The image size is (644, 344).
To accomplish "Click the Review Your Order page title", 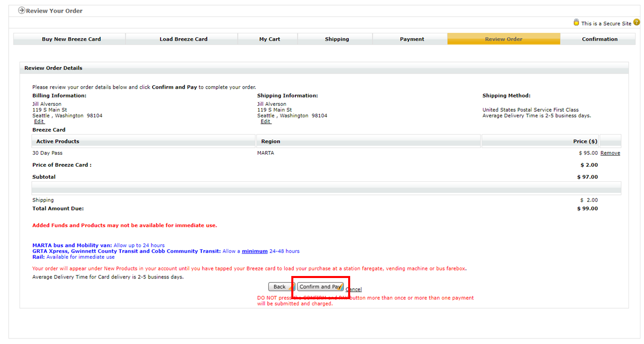I will (x=54, y=11).
